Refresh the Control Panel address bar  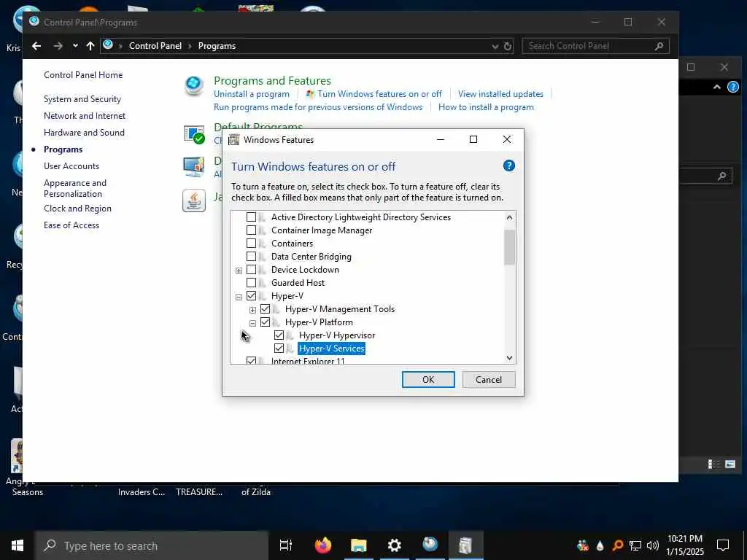tap(508, 46)
